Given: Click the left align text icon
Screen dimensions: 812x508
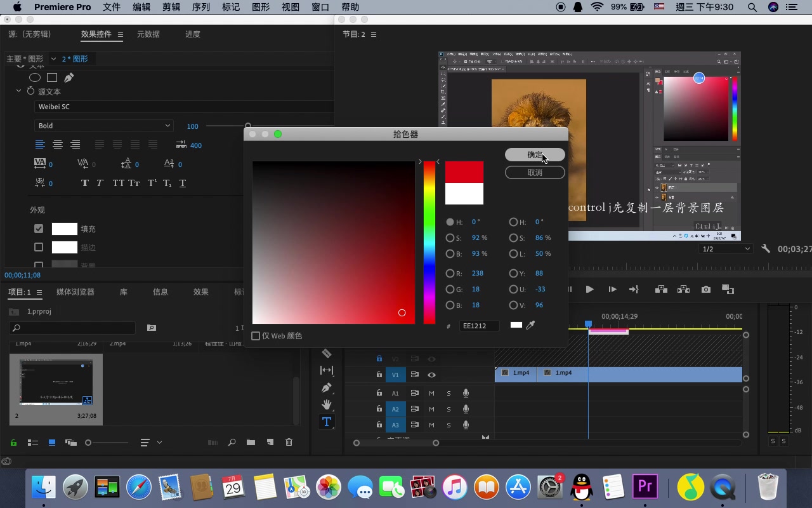Looking at the screenshot, I should click(40, 145).
